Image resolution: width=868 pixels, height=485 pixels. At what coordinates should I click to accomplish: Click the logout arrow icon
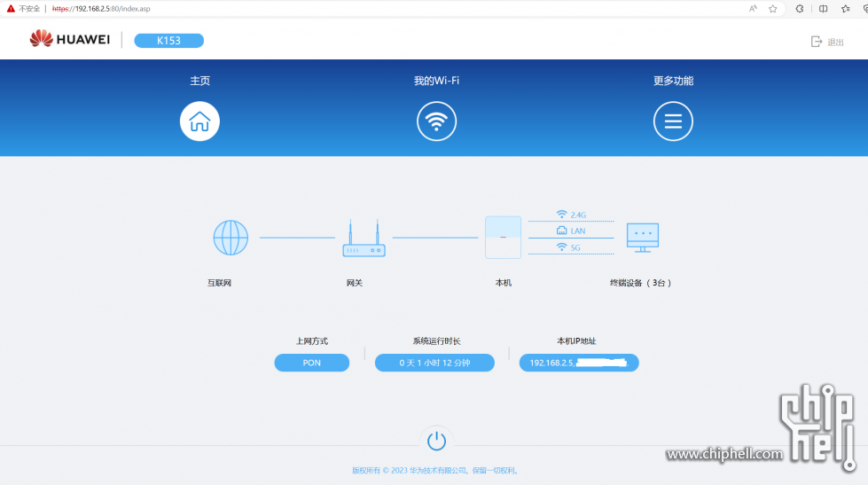point(816,42)
